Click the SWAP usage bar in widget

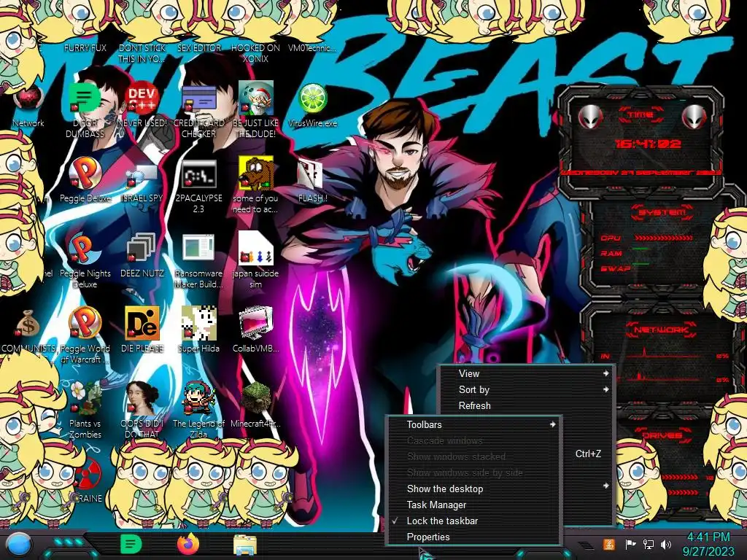[640, 263]
